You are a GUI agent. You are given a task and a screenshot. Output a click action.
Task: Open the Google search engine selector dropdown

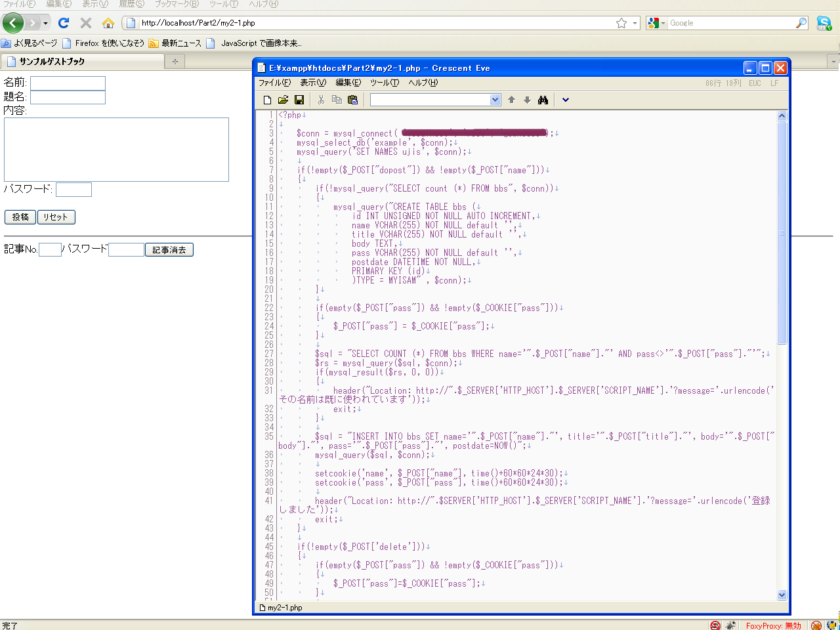pos(657,23)
